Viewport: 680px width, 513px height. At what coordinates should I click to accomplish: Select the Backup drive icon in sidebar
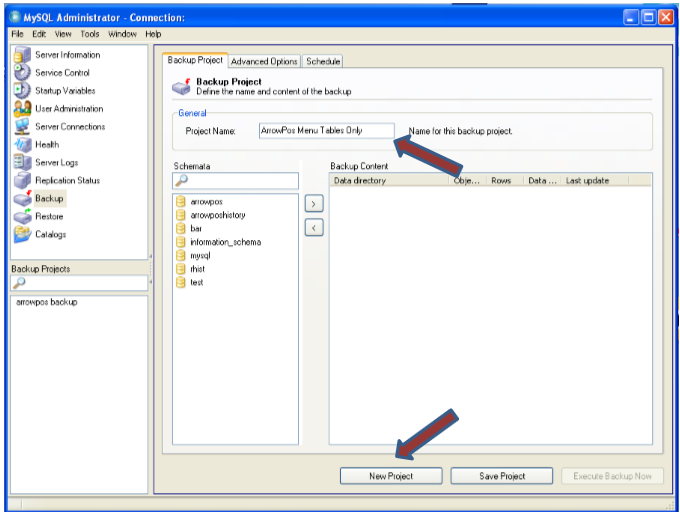pos(23,198)
